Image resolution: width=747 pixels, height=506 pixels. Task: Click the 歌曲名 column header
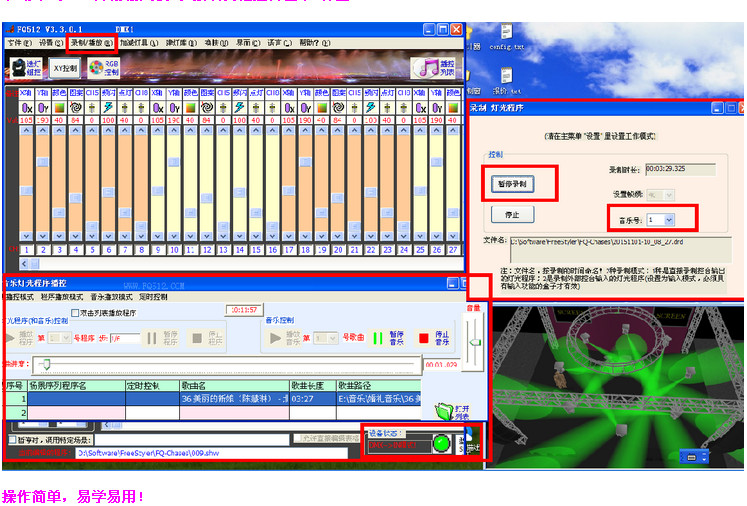234,385
